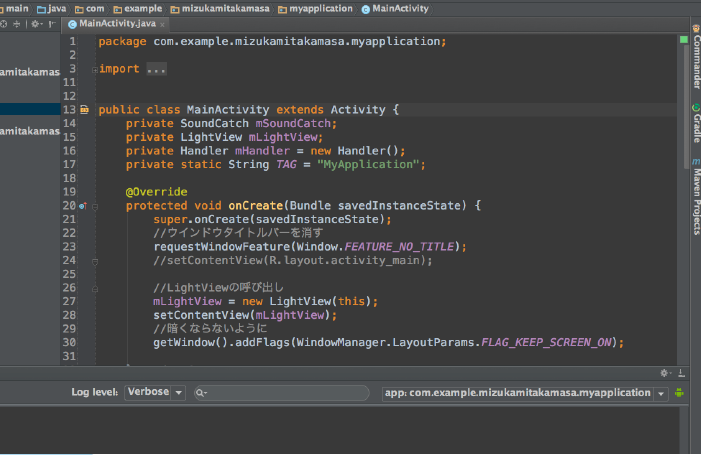Screen dimensions: 701x455
Task: Click the commented setContentView line
Action: tap(293, 260)
